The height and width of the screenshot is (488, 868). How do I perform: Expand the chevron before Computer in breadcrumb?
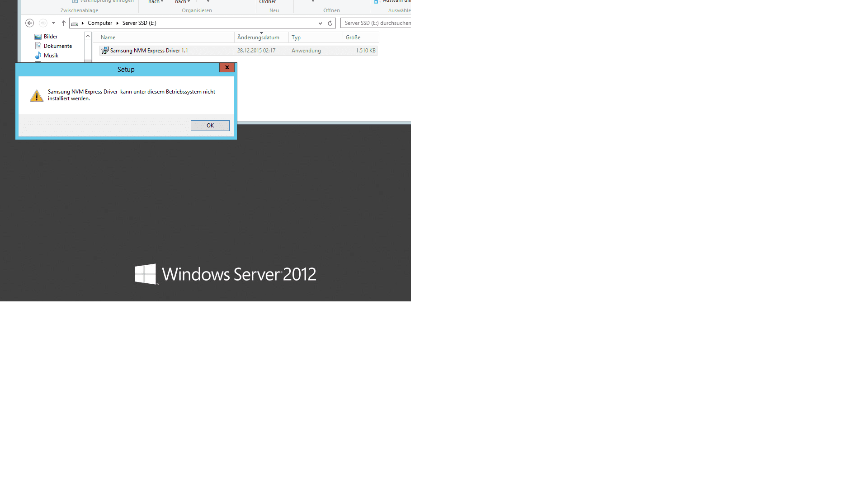[x=83, y=23]
